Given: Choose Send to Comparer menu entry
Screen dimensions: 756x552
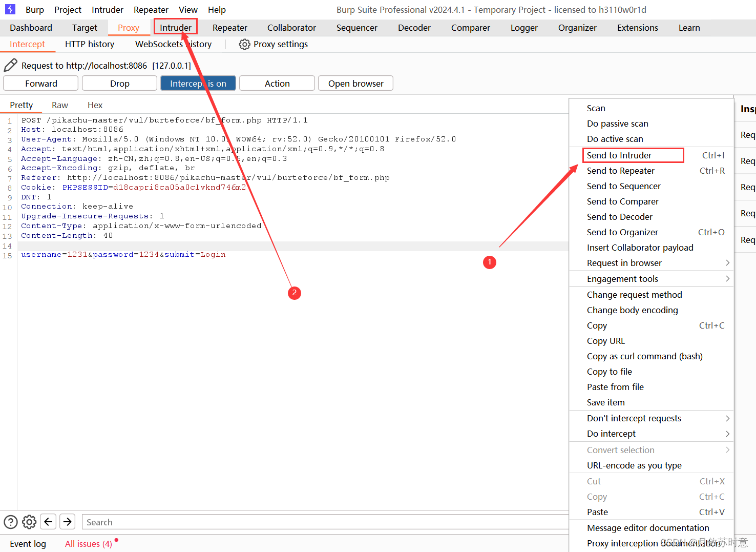Looking at the screenshot, I should click(652, 201).
